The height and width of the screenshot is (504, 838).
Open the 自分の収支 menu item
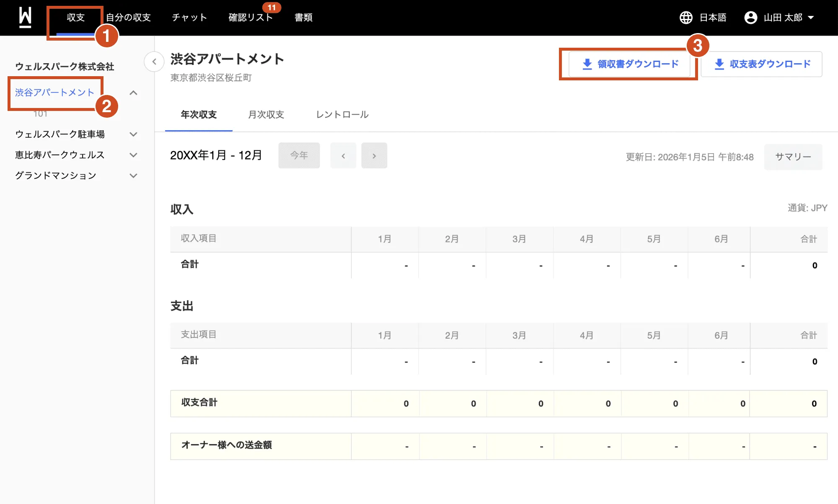(x=128, y=18)
